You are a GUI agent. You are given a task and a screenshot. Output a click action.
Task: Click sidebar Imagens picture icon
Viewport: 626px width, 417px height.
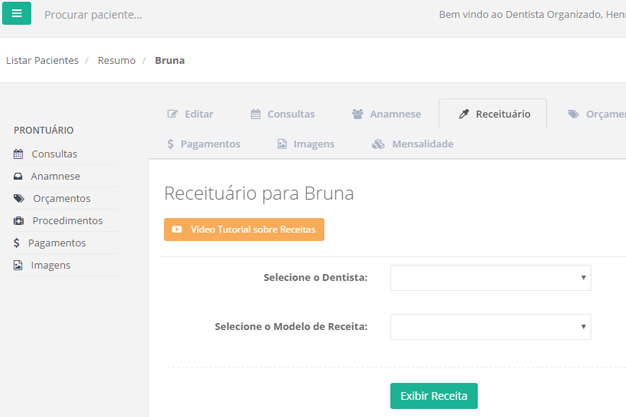[x=18, y=265]
